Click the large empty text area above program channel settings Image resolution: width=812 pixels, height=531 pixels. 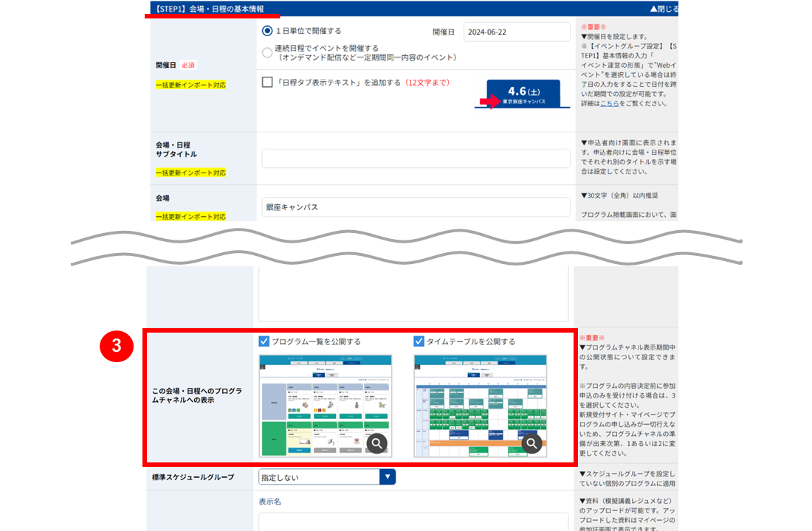413,294
